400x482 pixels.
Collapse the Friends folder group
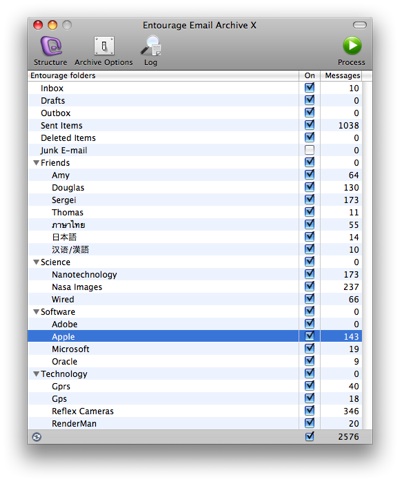pos(36,163)
